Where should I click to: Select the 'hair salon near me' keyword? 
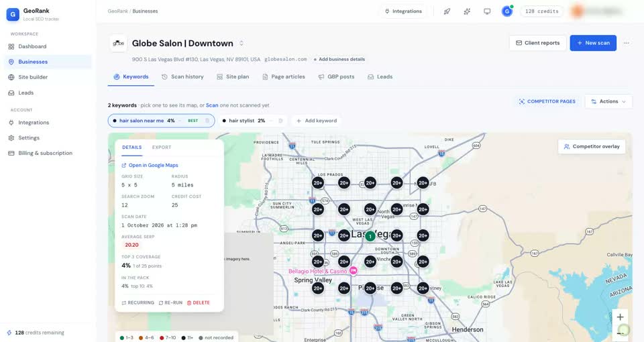coord(161,121)
